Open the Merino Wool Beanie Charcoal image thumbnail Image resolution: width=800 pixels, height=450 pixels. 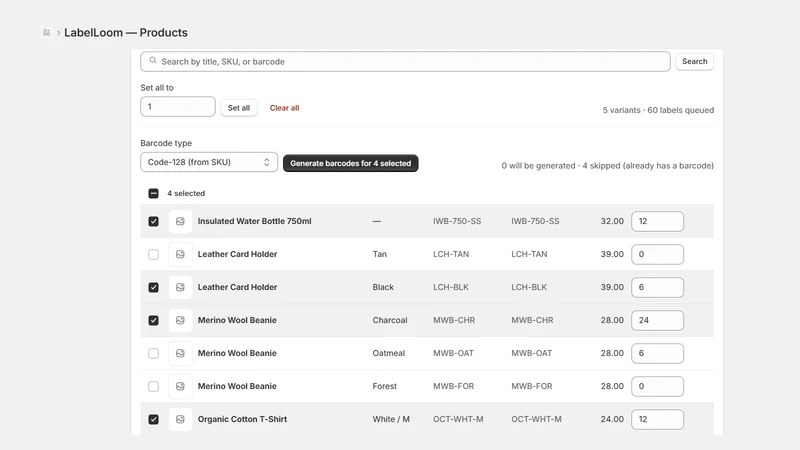click(180, 320)
